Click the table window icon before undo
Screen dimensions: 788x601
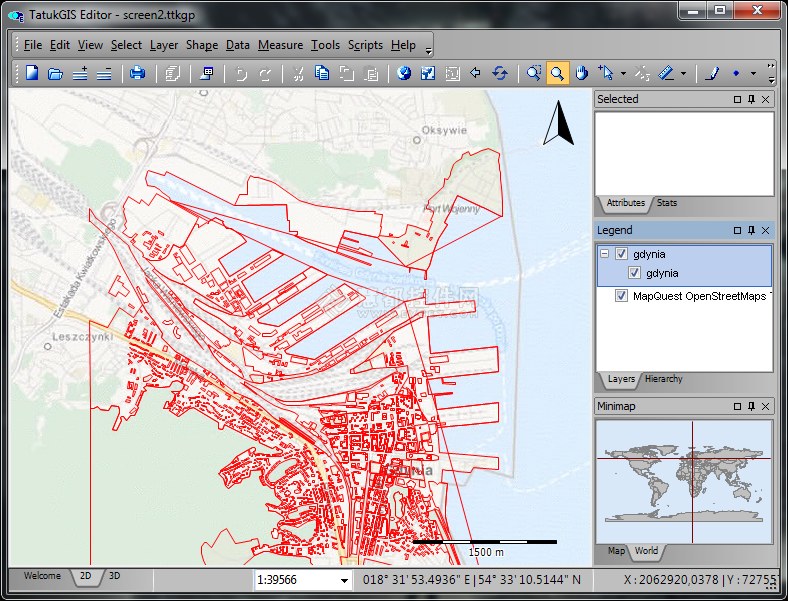click(x=207, y=73)
